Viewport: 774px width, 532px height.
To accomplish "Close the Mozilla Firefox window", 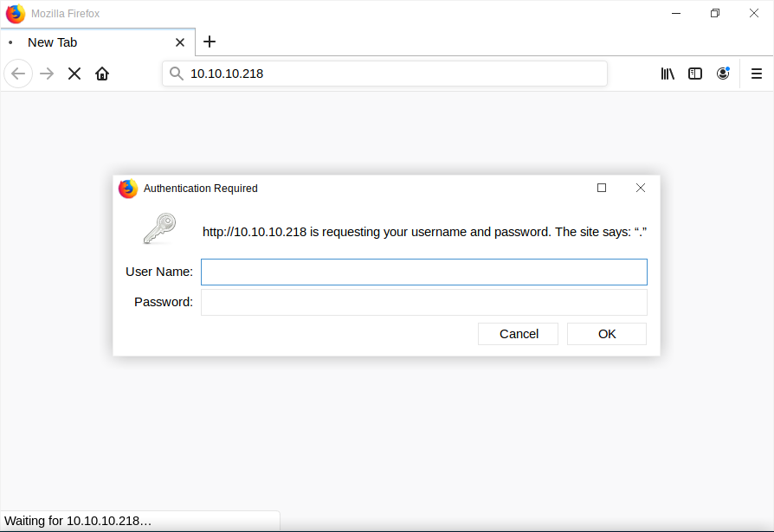I will point(754,13).
